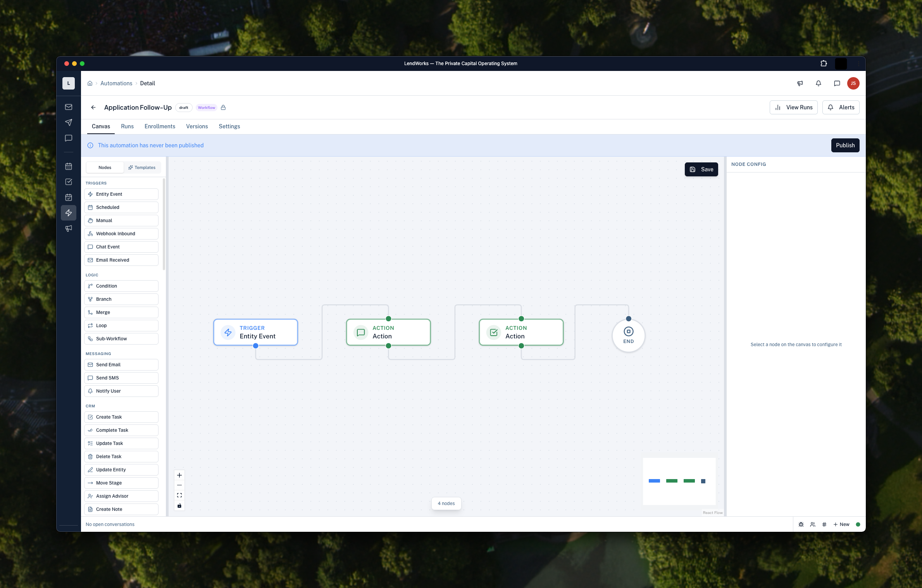
Task: Toggle the lock icon beside Workflow badge
Action: 223,108
